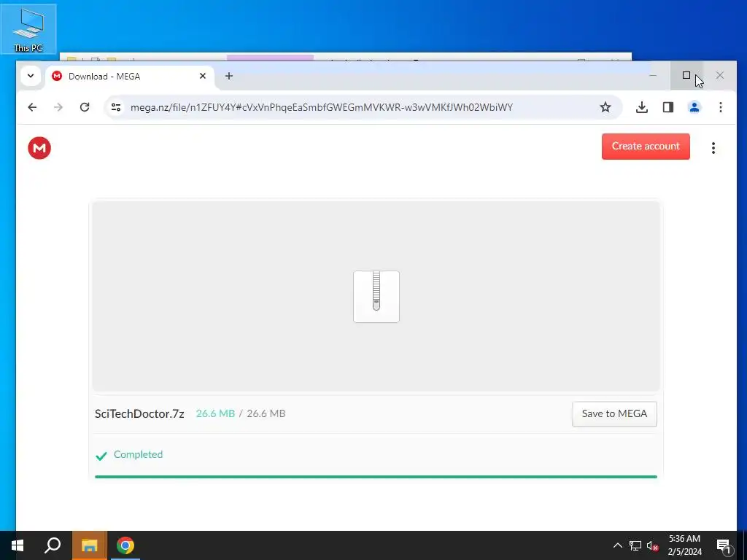Click Chrome forward arrow button
747x560 pixels.
(58, 107)
